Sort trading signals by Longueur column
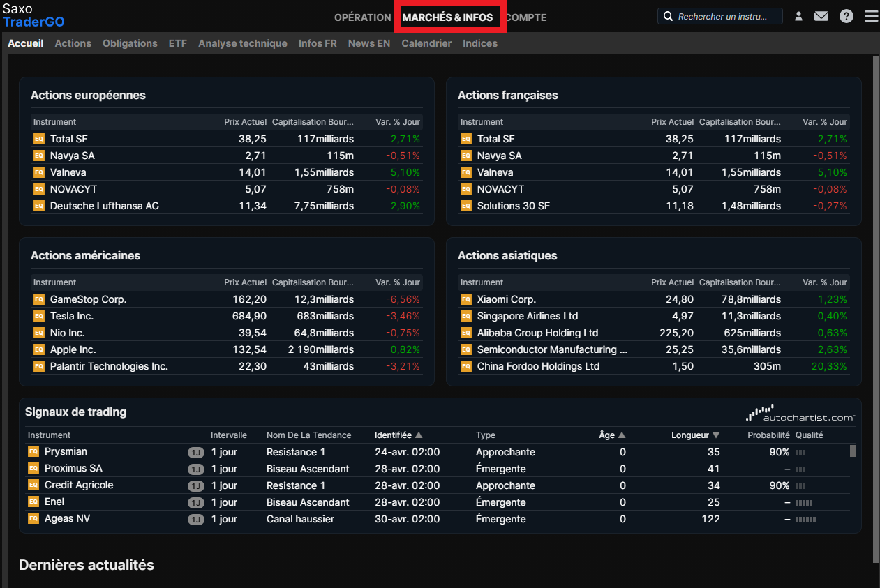 point(696,435)
